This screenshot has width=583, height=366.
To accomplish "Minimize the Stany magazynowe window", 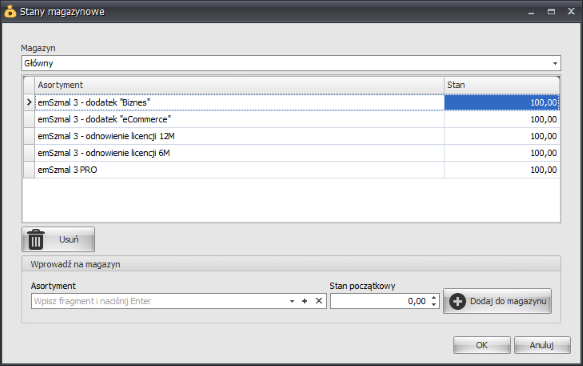I will [x=531, y=12].
